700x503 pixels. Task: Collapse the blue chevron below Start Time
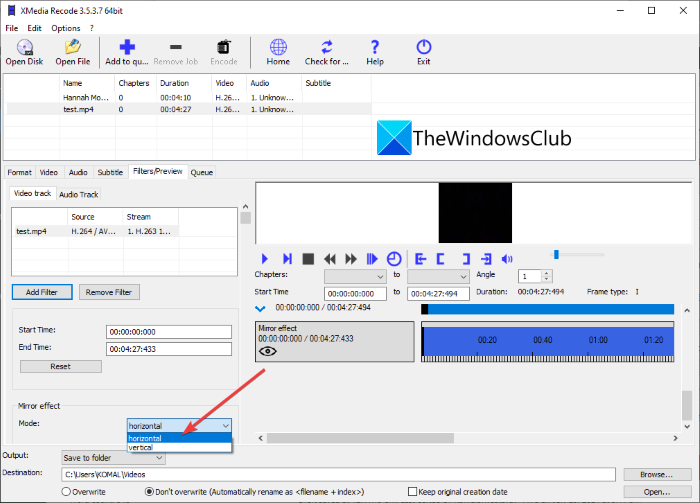(260, 308)
